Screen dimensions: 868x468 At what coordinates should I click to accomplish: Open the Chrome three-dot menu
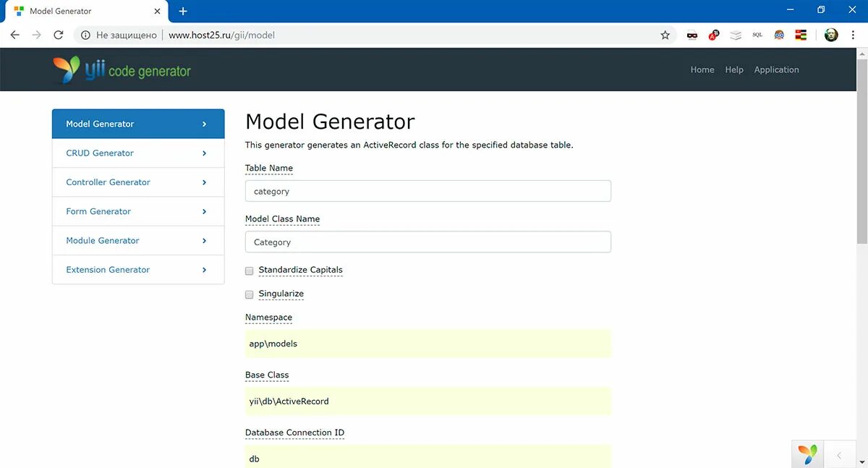coord(854,35)
